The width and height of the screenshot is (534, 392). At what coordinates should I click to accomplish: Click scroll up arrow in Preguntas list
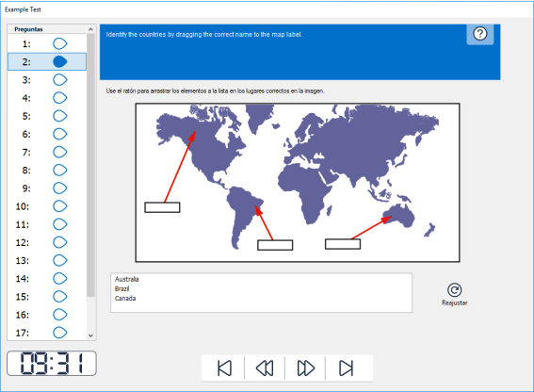click(90, 29)
